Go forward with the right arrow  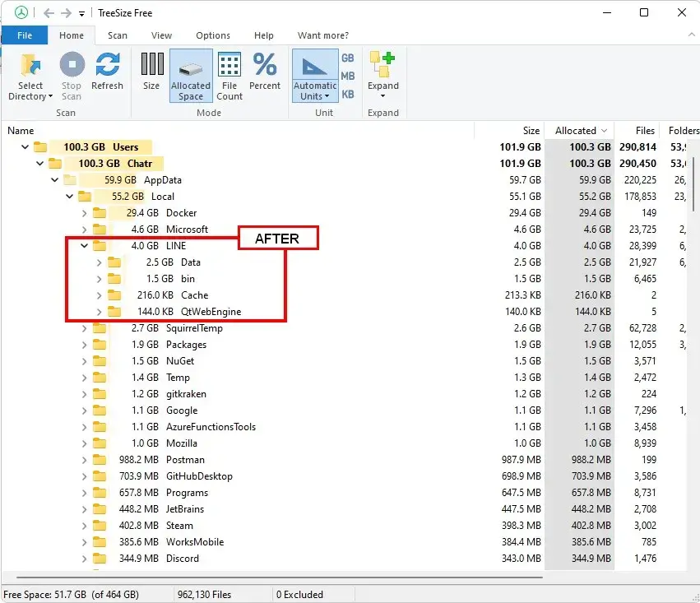[66, 13]
